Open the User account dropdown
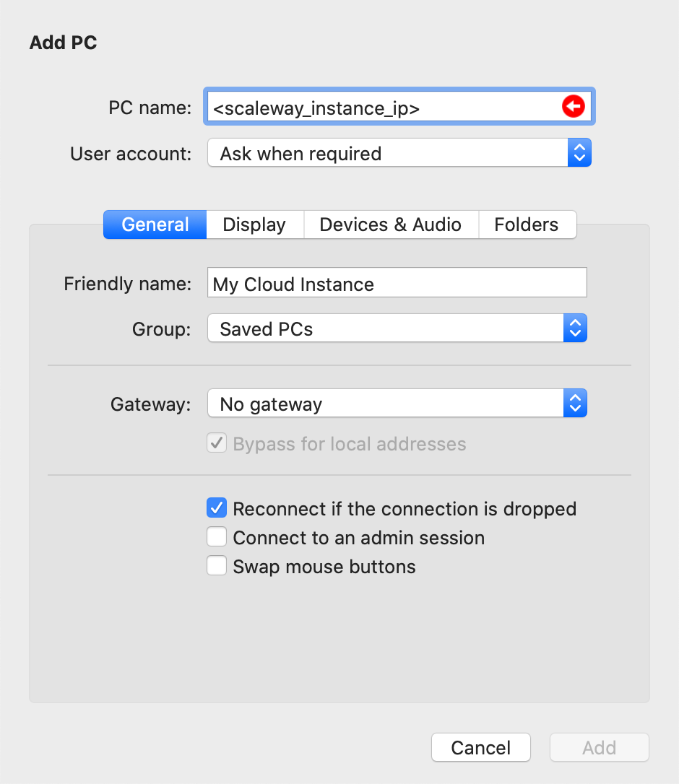Viewport: 679px width, 784px height. tap(399, 154)
